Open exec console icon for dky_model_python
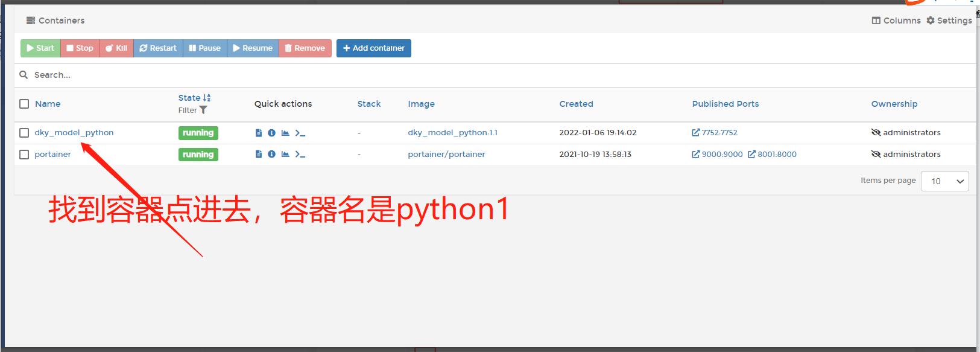This screenshot has height=352, width=980. pyautogui.click(x=300, y=133)
